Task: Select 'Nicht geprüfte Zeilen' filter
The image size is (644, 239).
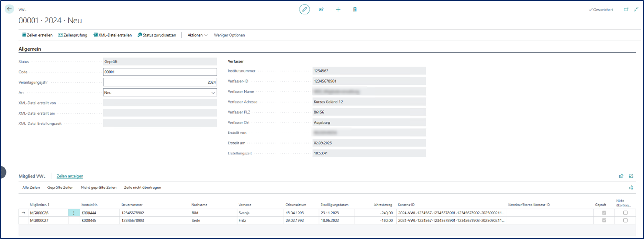Action: pos(99,188)
